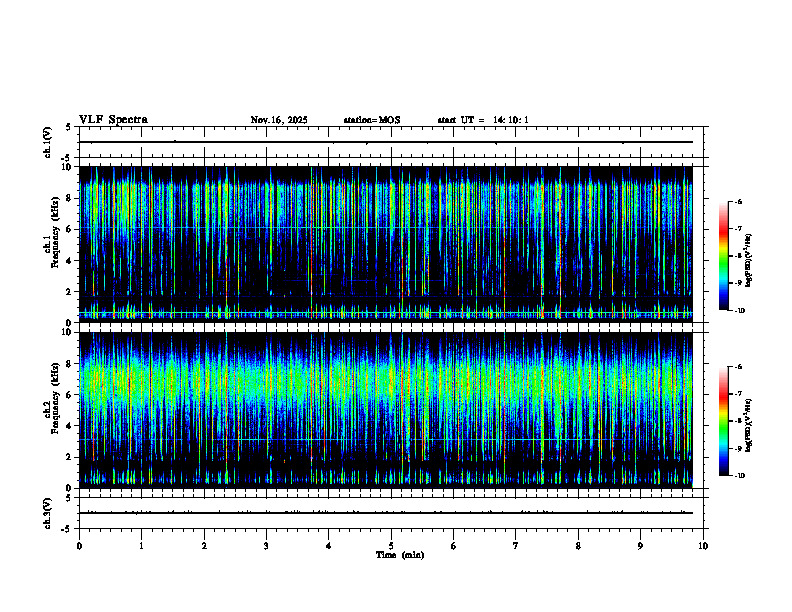Click the ch.2 spectrogram panel
Viewport: 792px width, 612px height.
[386, 410]
